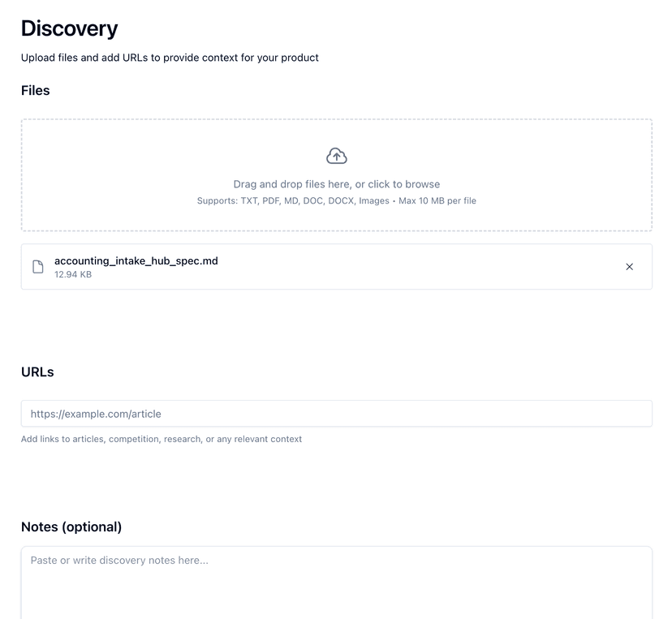Viewport: 672px width, 619px height.
Task: Click the placeholder https://example.com/article text
Action: tap(96, 414)
